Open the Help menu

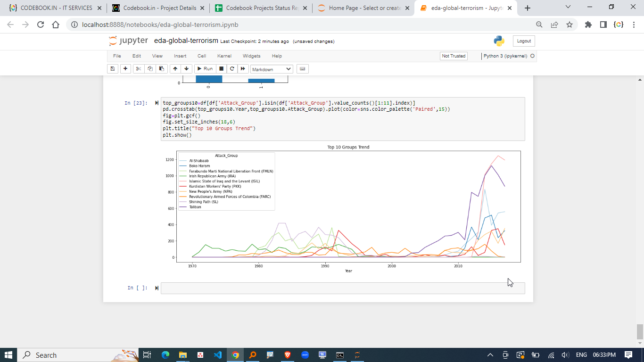pos(277,56)
